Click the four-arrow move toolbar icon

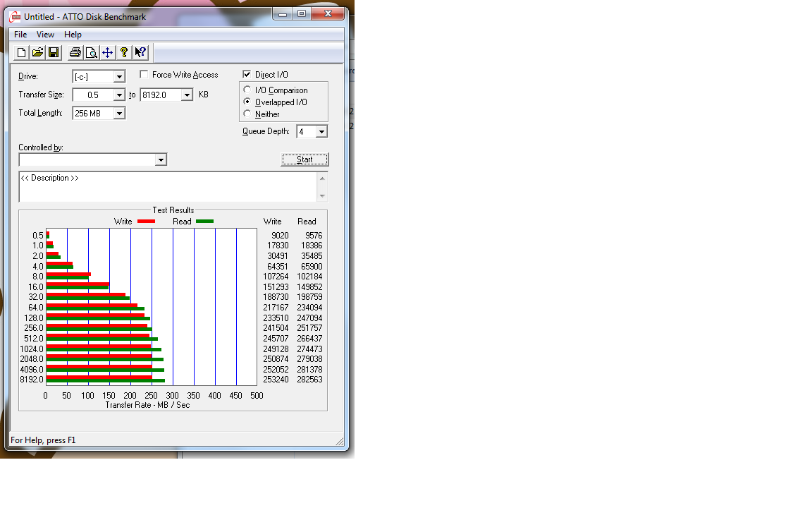[x=107, y=52]
